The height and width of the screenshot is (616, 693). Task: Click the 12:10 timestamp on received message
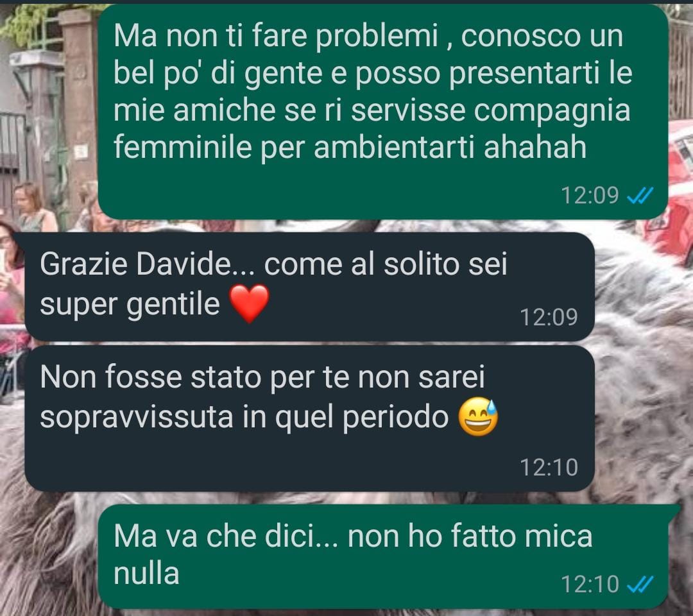(549, 467)
